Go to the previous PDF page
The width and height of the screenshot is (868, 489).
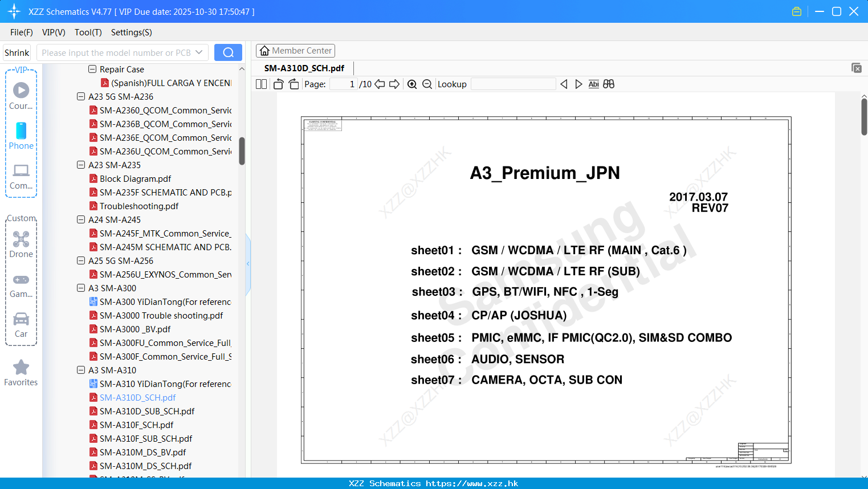[x=380, y=84]
